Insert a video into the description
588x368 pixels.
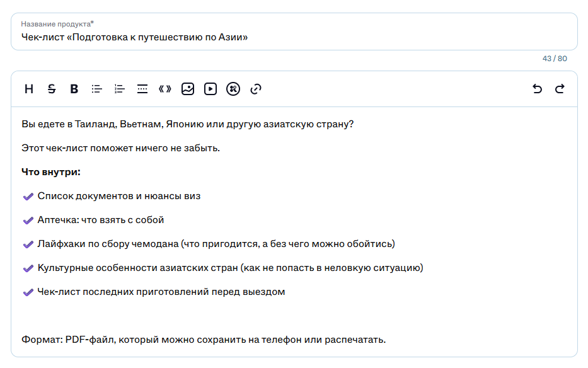click(210, 89)
